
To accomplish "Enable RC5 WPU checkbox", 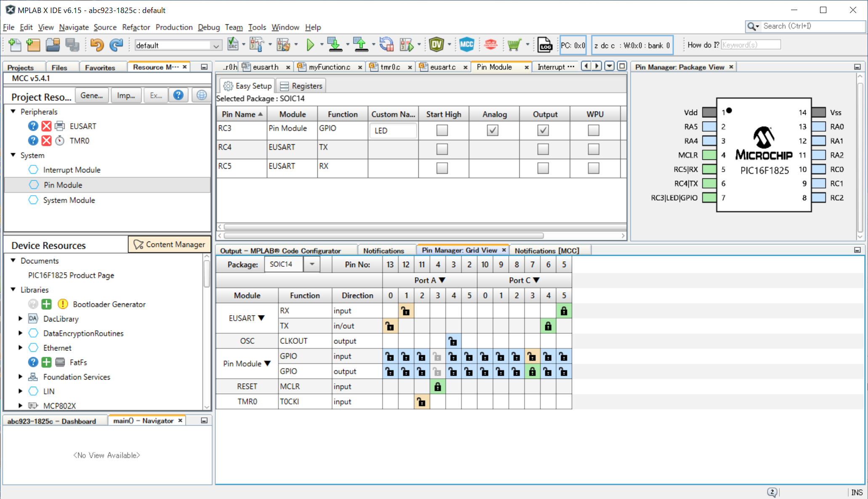I will coord(593,168).
